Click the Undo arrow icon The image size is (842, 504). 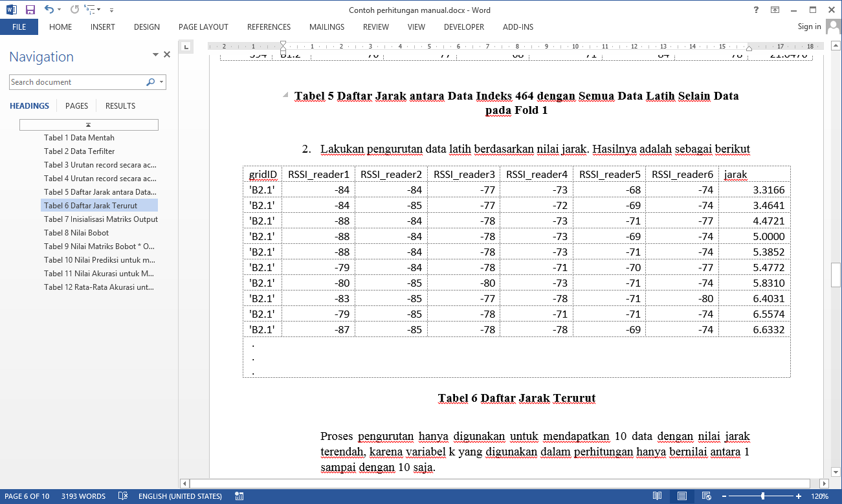[x=49, y=10]
